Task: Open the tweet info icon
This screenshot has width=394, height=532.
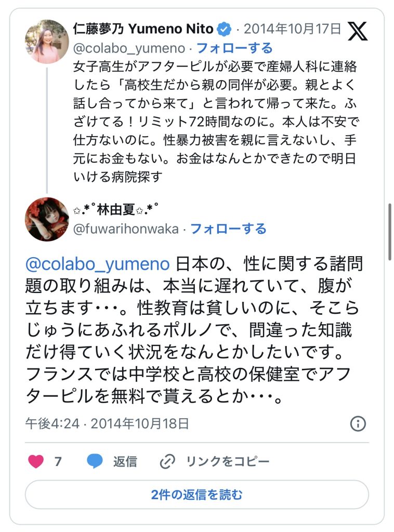Action: (x=358, y=423)
